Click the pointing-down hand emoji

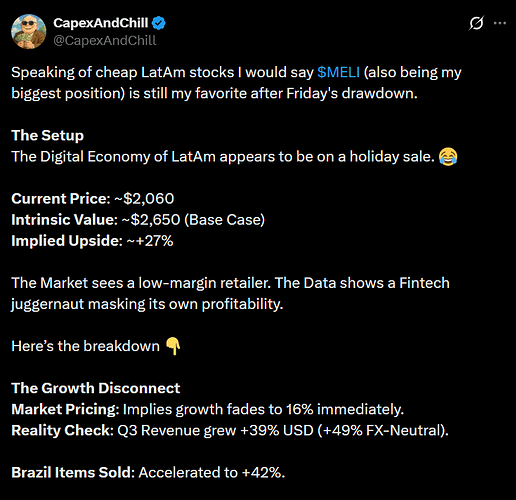click(173, 346)
